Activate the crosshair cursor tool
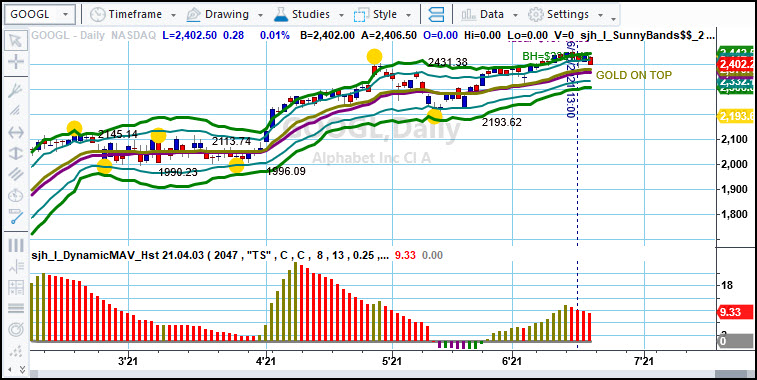Image resolution: width=757 pixels, height=380 pixels. point(15,61)
